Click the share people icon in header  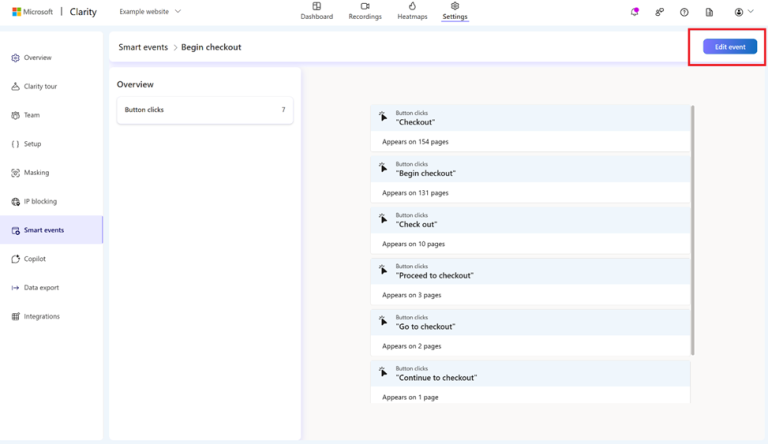point(659,12)
